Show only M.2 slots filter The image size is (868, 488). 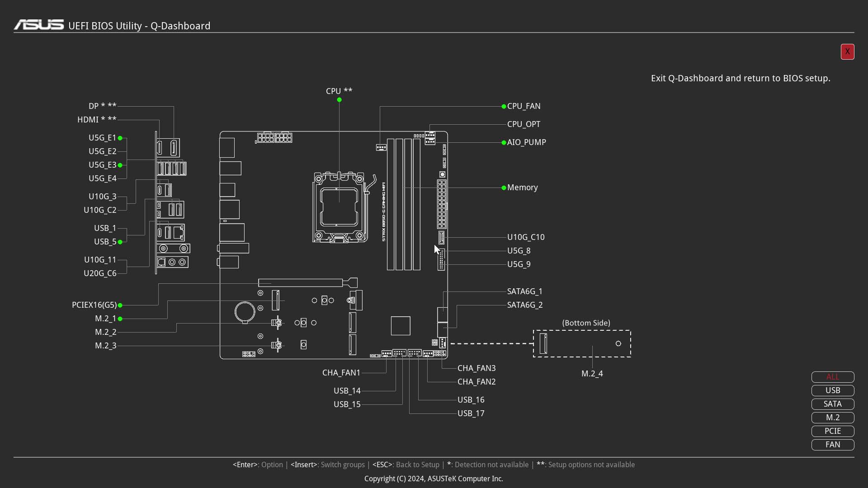(x=833, y=418)
